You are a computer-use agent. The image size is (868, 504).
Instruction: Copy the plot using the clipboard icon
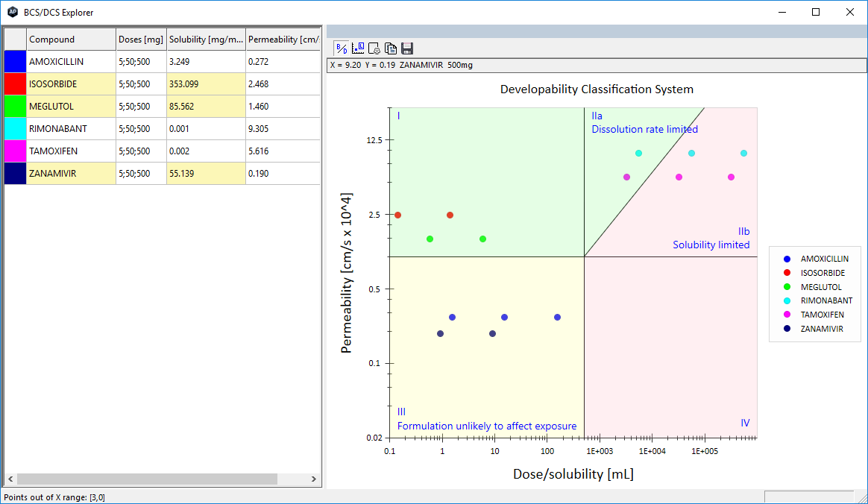(391, 48)
